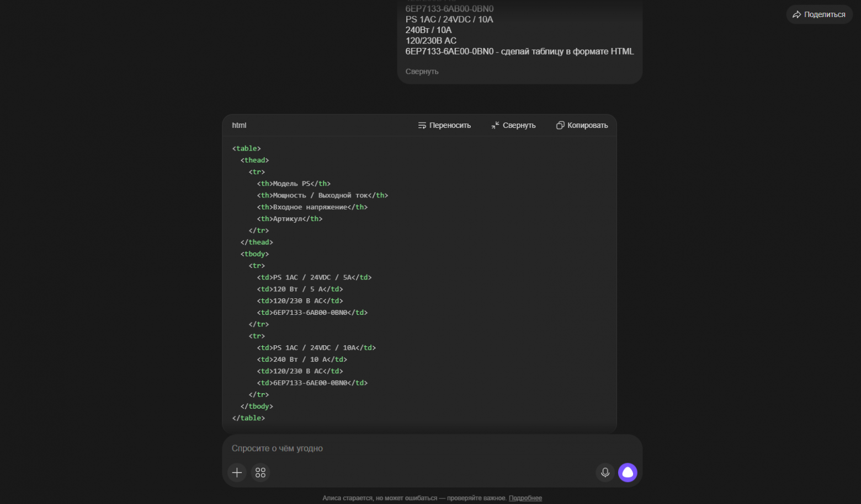Screen dimensions: 861x504
Task: Click the 'PS 1AC / 24VDC / 10A' code line
Action: 316,348
